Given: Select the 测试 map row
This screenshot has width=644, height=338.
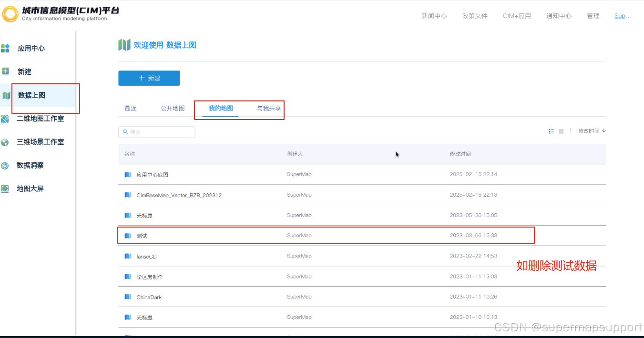Looking at the screenshot, I should [362, 236].
